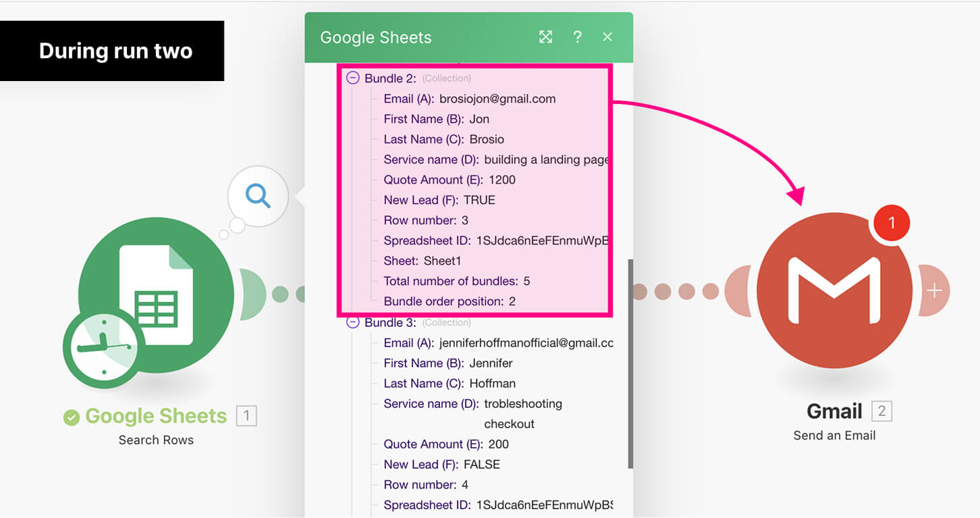Select New Lead value TRUE
Image resolution: width=980 pixels, height=518 pixels.
pyautogui.click(x=479, y=200)
